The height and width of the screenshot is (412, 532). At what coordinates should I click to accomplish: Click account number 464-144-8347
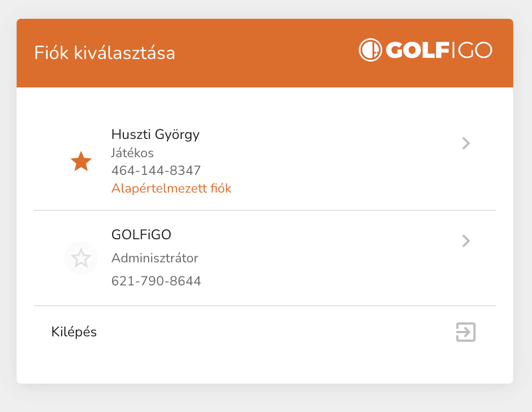[156, 171]
